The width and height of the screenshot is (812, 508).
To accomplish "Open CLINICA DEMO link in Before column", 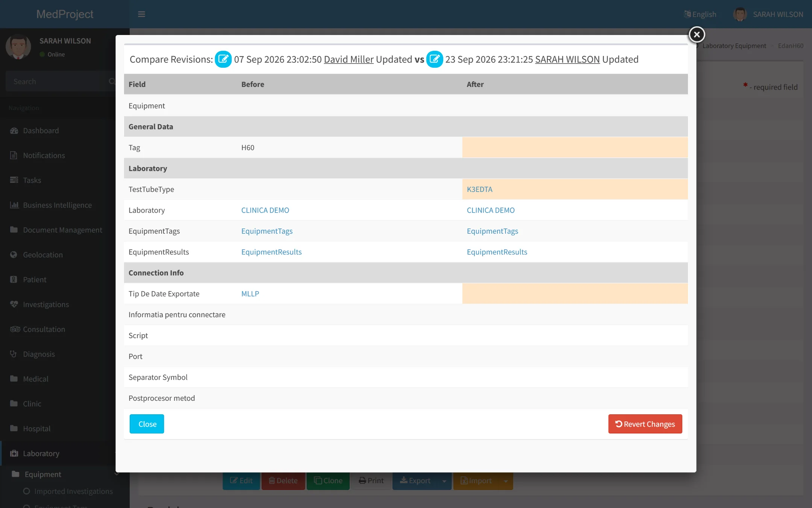I will (265, 210).
